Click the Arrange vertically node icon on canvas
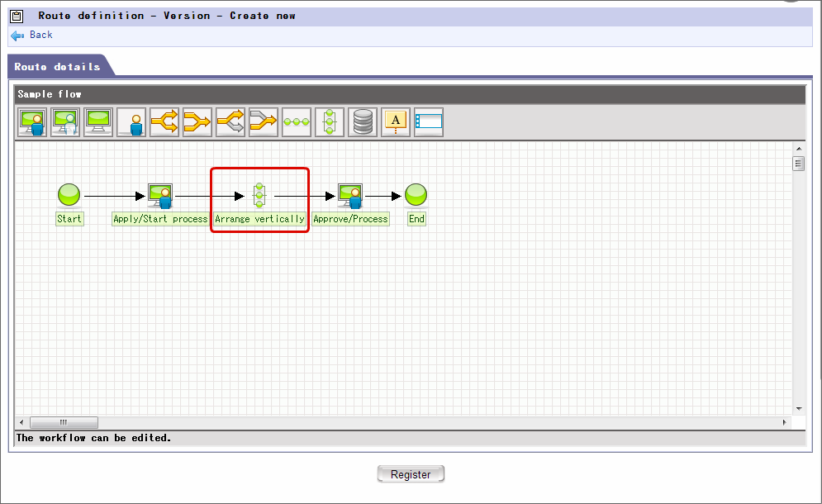This screenshot has height=504, width=822. point(259,195)
